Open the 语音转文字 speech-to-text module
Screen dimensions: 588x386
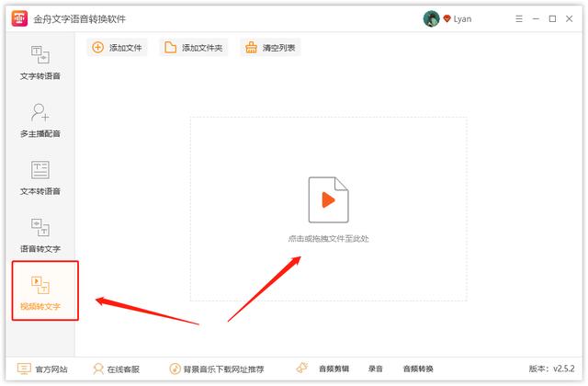40,235
